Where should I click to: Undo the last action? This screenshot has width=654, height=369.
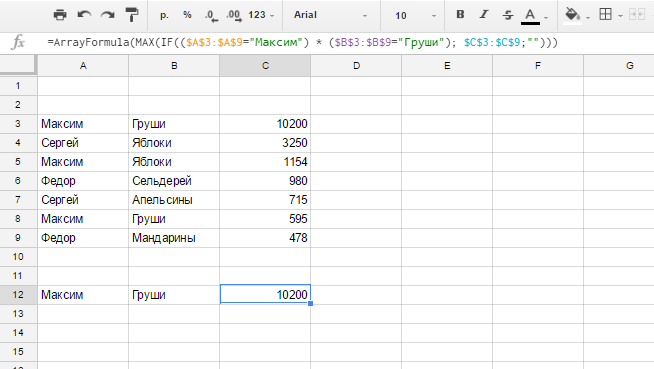(x=84, y=15)
